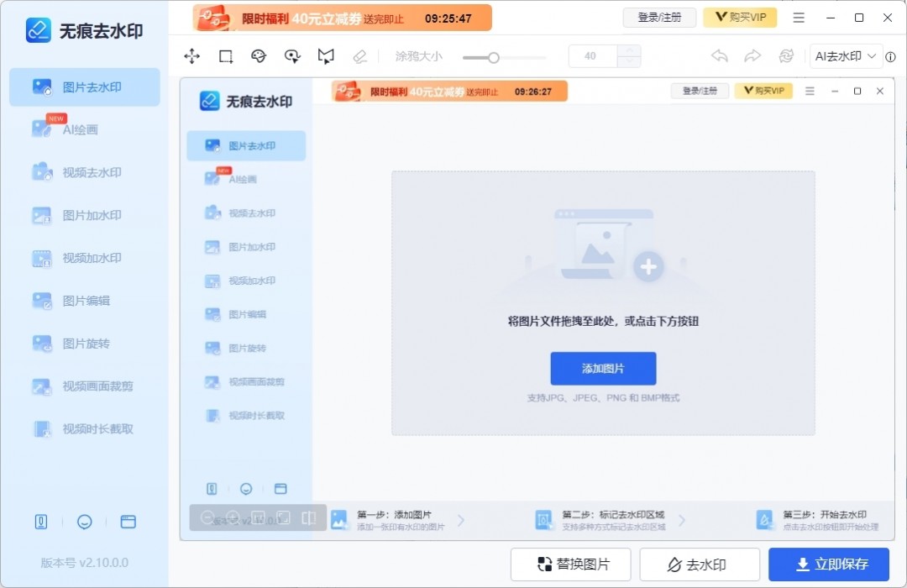Image resolution: width=907 pixels, height=588 pixels.
Task: Open the AI去水印 mode dropdown
Action: coord(846,55)
